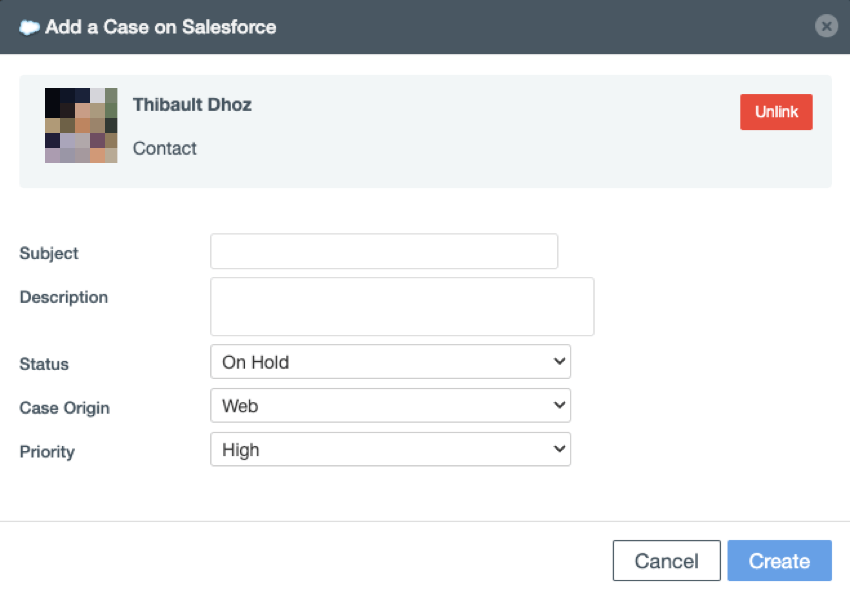Viewport: 850px width, 598px height.
Task: Click the Salesforce cloud logo icon
Action: pyautogui.click(x=29, y=27)
